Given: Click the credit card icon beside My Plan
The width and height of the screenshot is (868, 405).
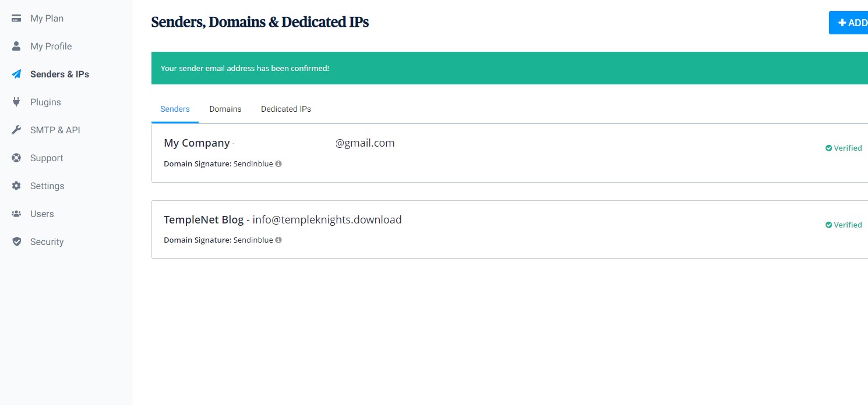Looking at the screenshot, I should pos(16,18).
